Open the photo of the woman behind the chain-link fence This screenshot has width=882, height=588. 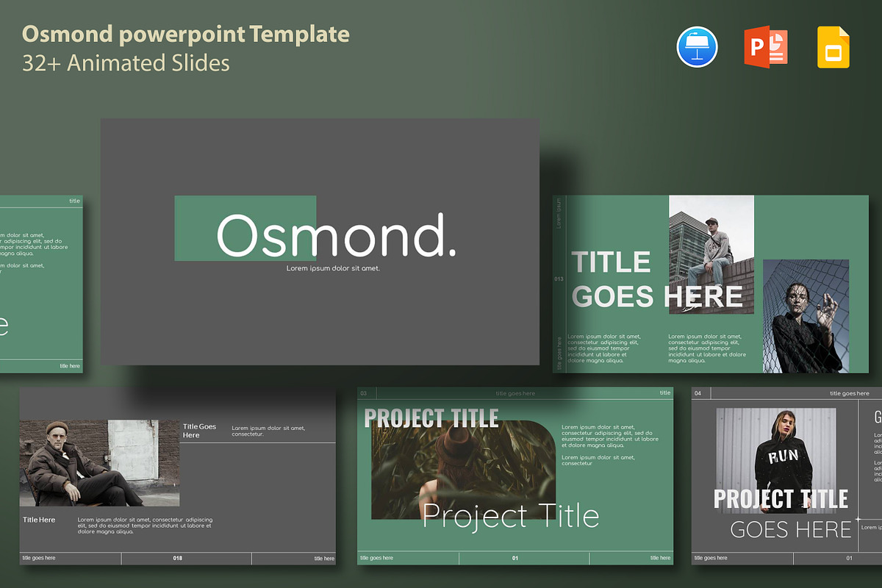tap(806, 316)
